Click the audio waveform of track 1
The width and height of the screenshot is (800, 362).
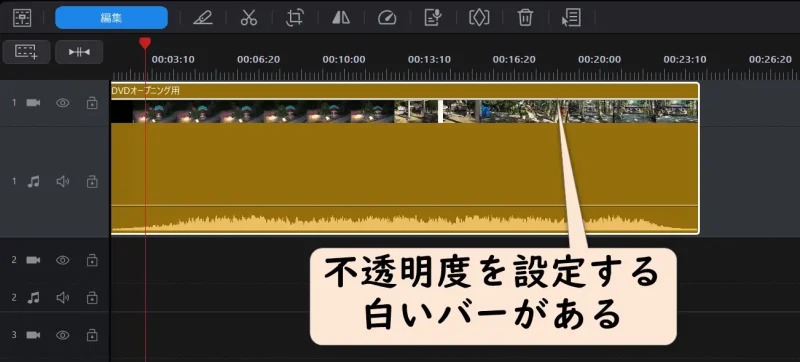[405, 223]
